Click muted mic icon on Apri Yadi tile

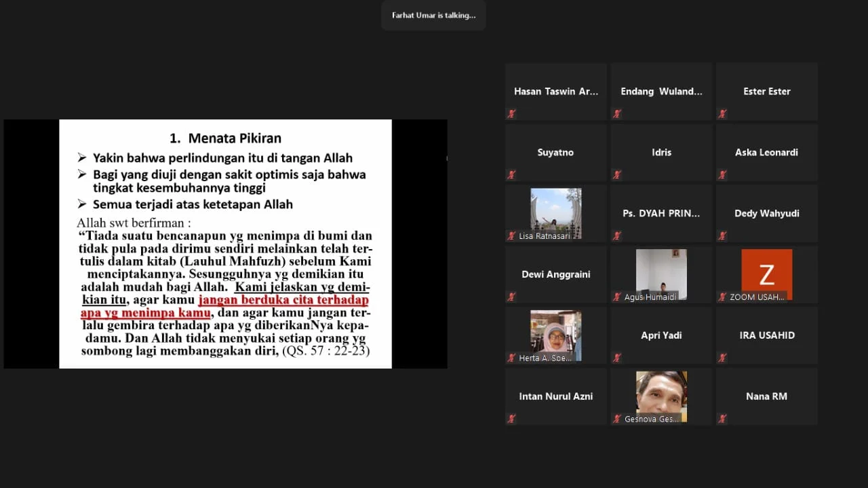[x=617, y=358]
